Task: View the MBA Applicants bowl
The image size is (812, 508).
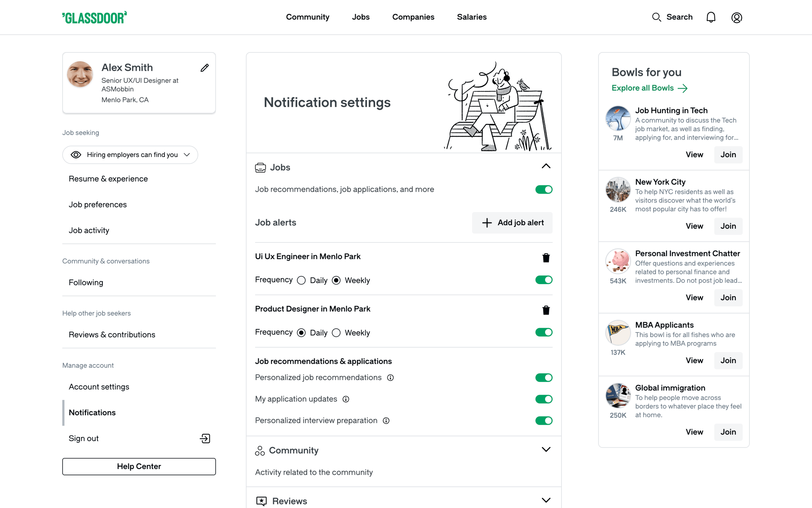Action: pos(694,361)
